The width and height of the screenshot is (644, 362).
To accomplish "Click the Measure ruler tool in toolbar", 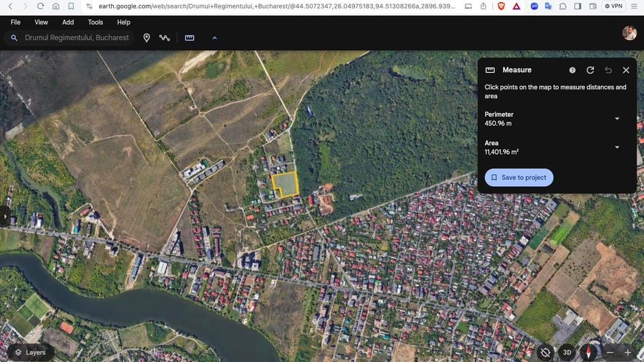I will pos(189,38).
